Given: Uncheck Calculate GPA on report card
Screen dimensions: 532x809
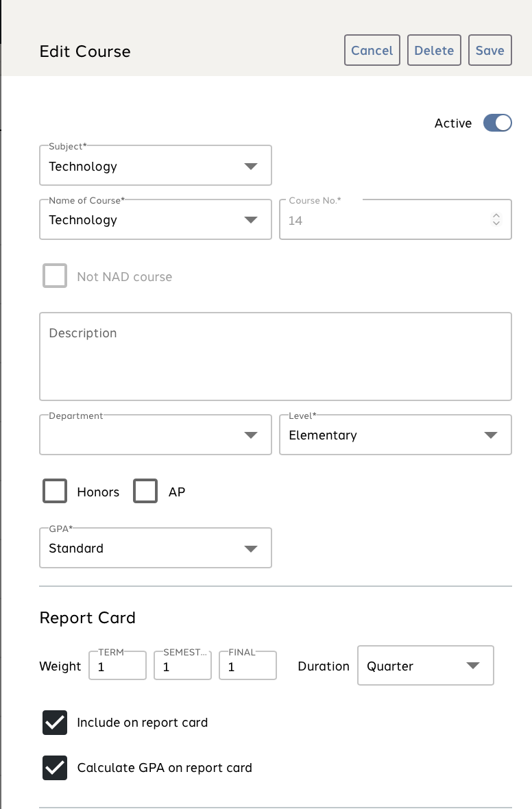Looking at the screenshot, I should tap(55, 768).
